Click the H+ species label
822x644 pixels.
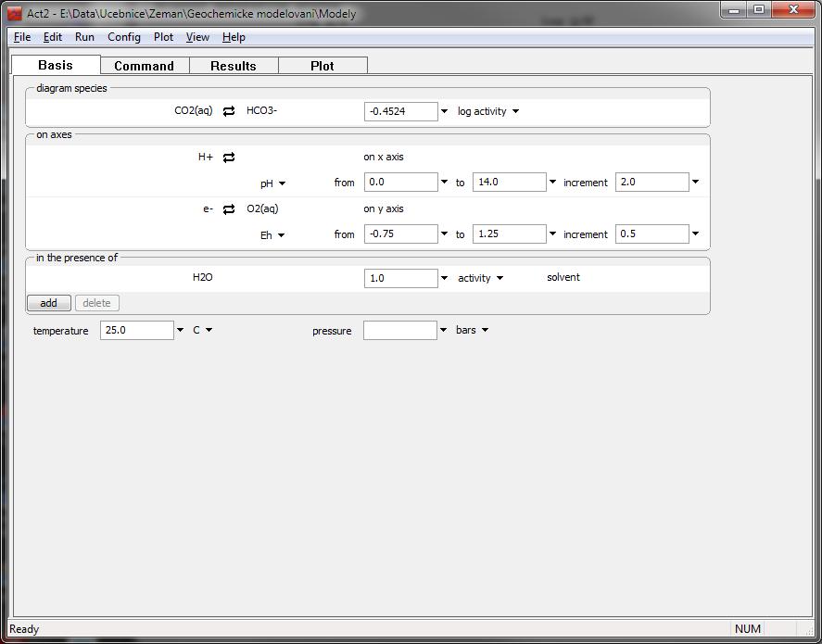tap(206, 157)
